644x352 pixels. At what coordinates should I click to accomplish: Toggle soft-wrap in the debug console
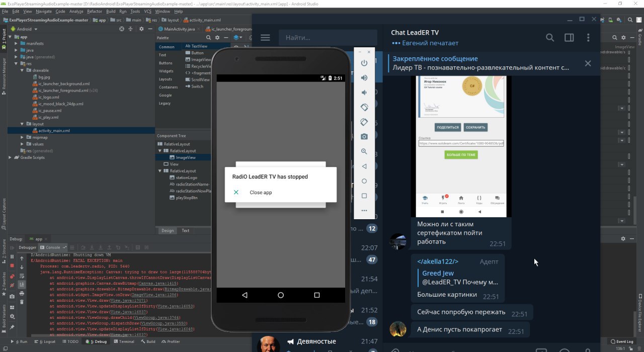[22, 276]
